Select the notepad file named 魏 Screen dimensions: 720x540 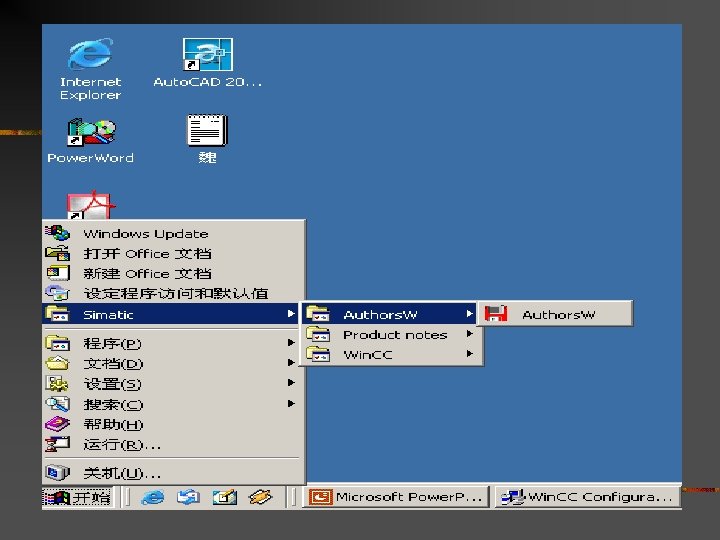[x=207, y=140]
